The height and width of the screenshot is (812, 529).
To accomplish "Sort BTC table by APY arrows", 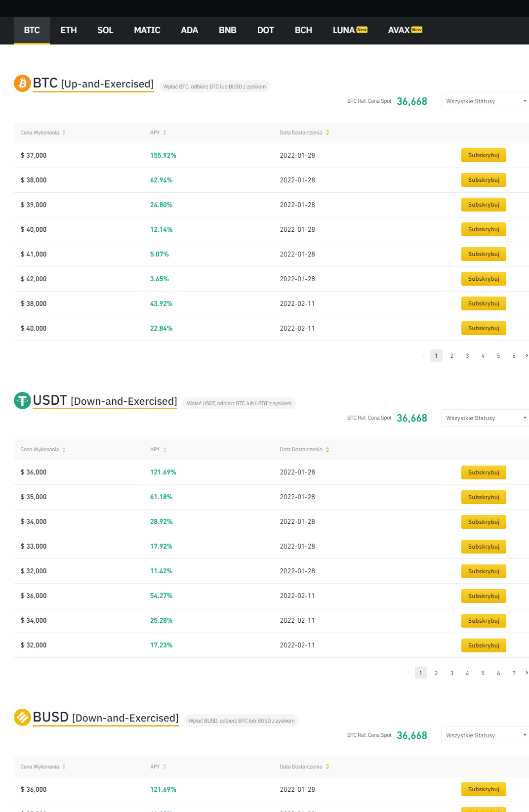I will tap(164, 132).
